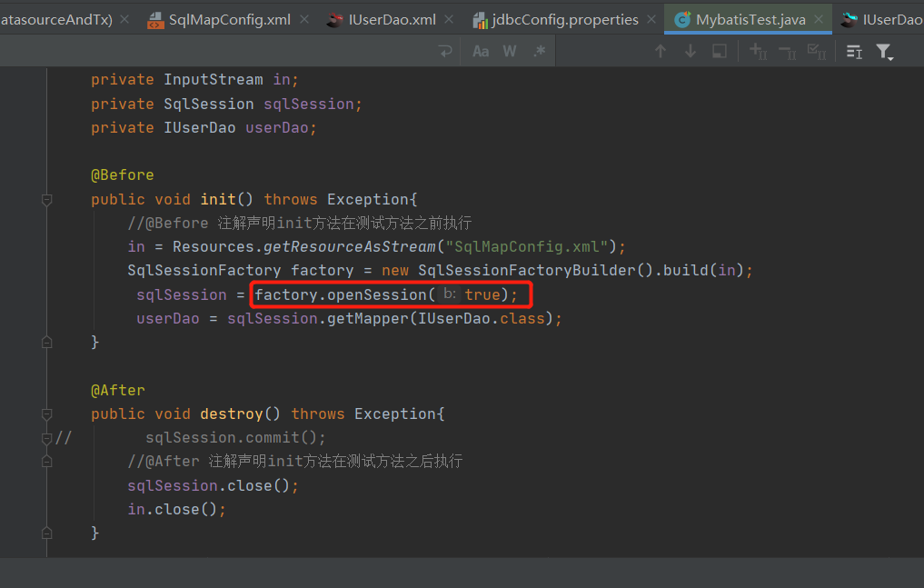Click the IUserDao.xml MyBatis bird icon
The height and width of the screenshot is (588, 924).
[x=334, y=21]
